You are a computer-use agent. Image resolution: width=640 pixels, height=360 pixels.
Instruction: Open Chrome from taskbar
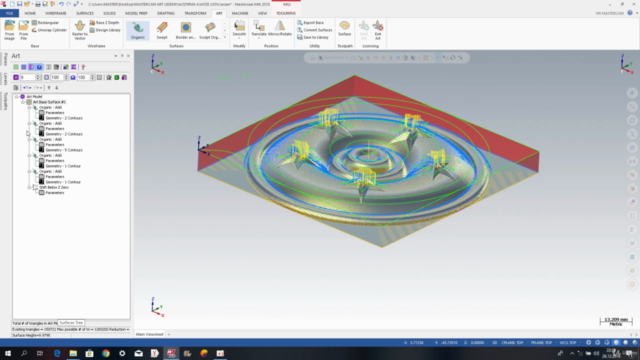106,353
